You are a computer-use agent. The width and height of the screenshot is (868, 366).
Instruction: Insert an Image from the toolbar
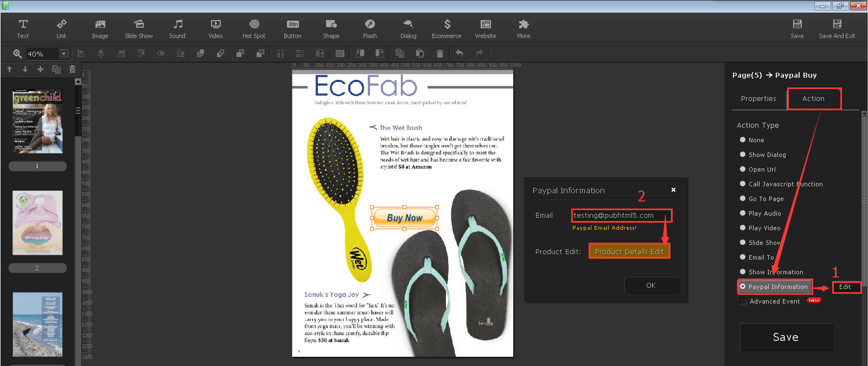pyautogui.click(x=100, y=29)
